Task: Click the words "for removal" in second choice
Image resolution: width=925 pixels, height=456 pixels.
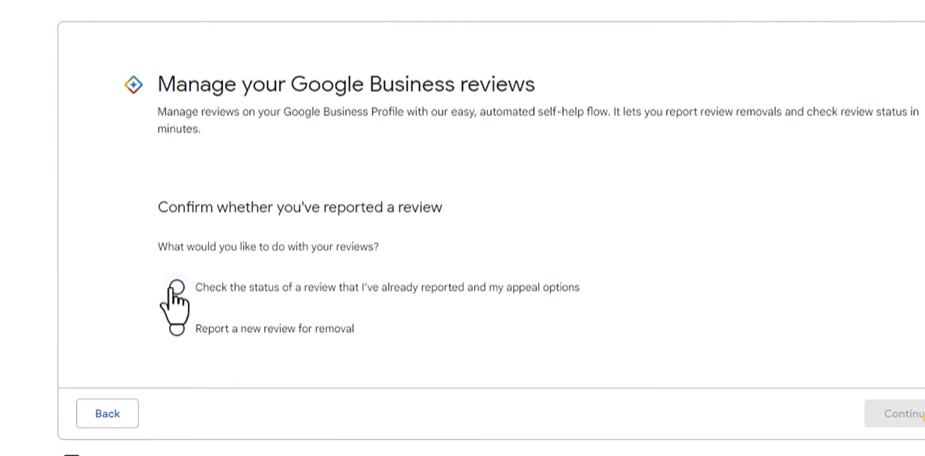Action: tap(331, 328)
